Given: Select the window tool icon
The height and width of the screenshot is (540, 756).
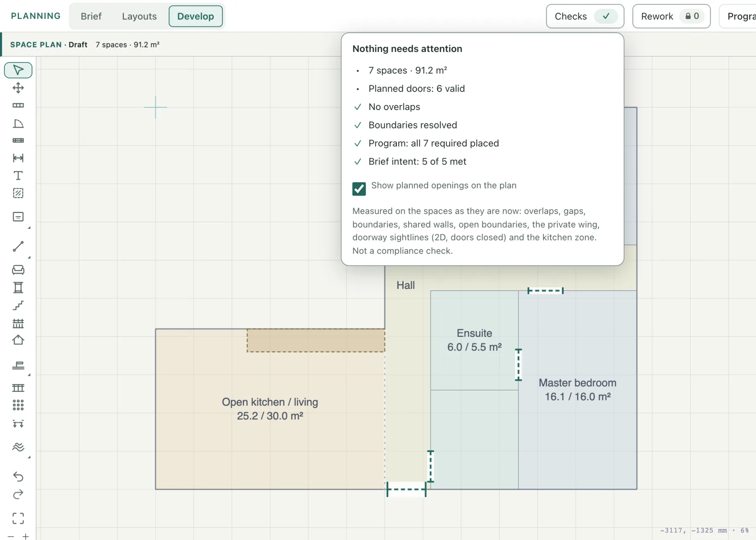Looking at the screenshot, I should tap(18, 140).
